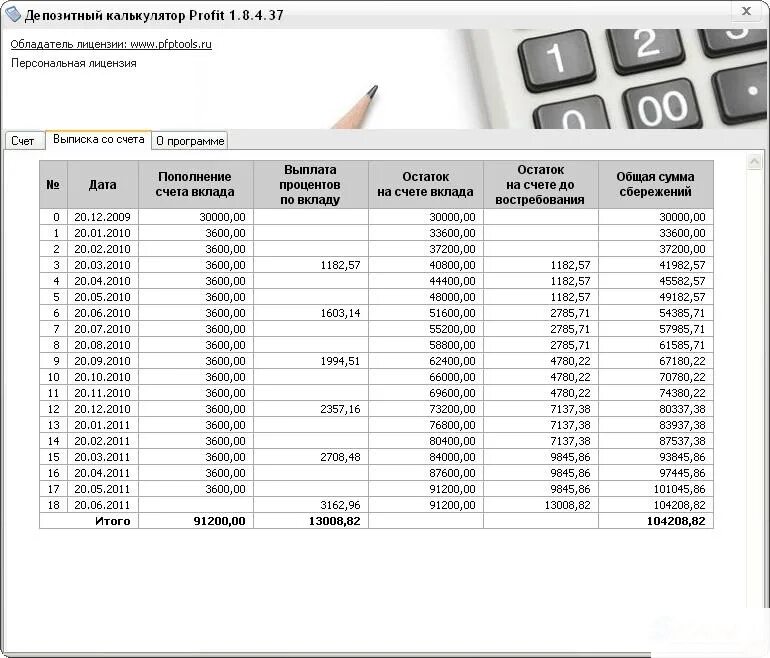Select the date cell 20.12.2009
Screen dimensions: 770x658
click(x=103, y=217)
